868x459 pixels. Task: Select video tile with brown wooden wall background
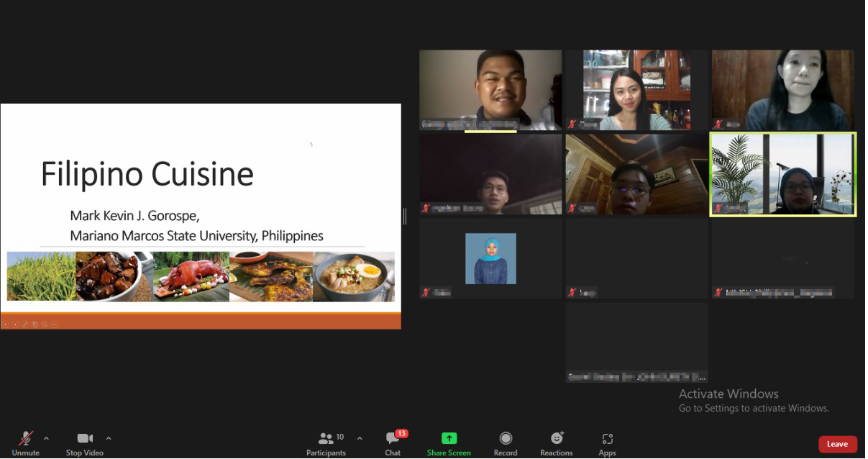783,90
